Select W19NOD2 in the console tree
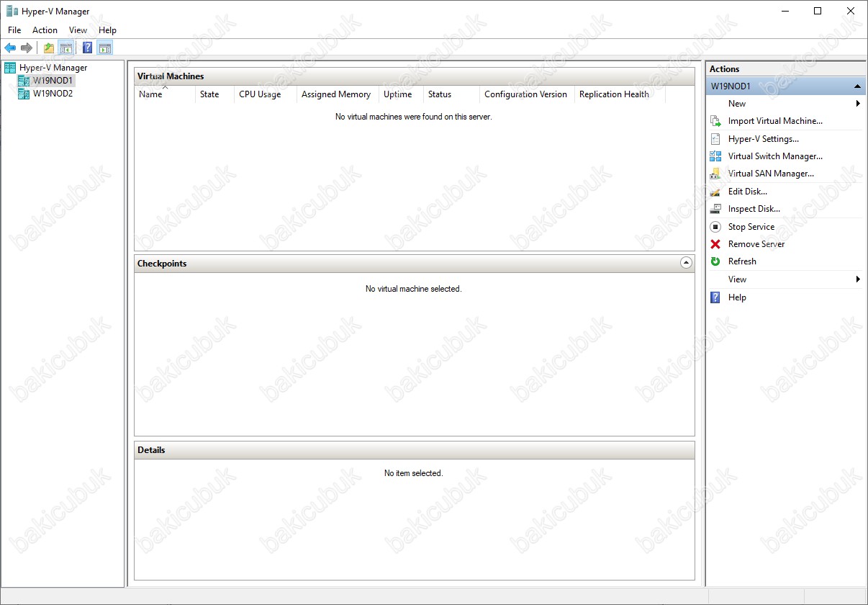Image resolution: width=868 pixels, height=605 pixels. [53, 94]
